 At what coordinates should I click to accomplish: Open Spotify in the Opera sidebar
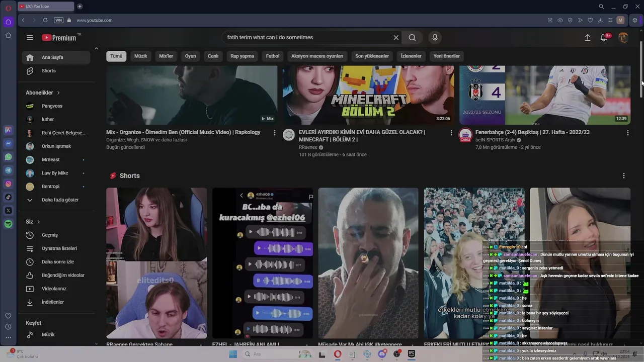8,224
